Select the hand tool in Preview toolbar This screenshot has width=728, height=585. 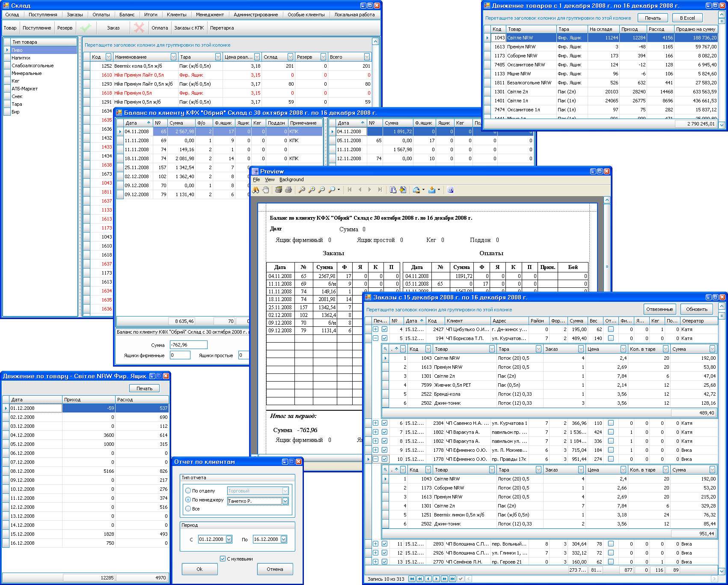265,190
